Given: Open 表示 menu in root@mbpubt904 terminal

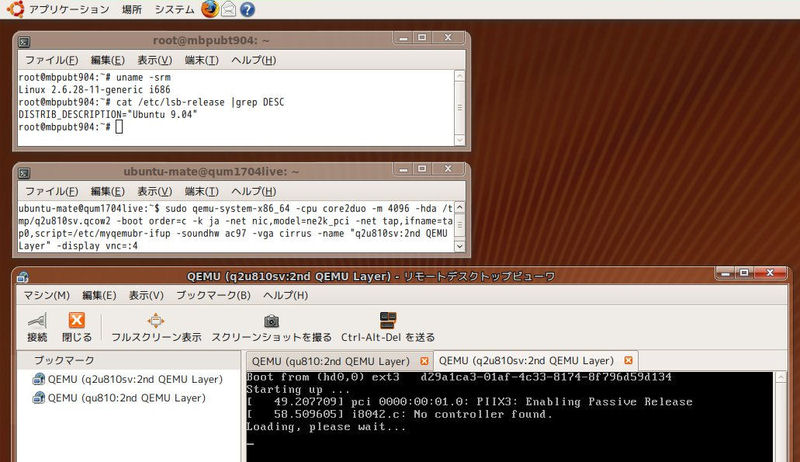Looking at the screenshot, I should click(155, 60).
